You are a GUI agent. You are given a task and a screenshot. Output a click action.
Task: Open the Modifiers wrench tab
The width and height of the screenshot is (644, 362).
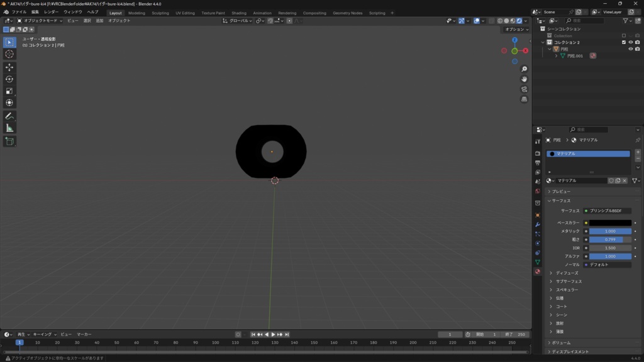(538, 224)
